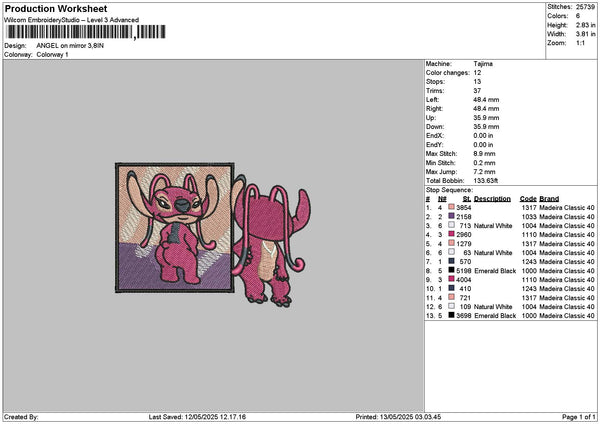Click the 'Created By:' footer label
This screenshot has width=600, height=424.
click(21, 417)
